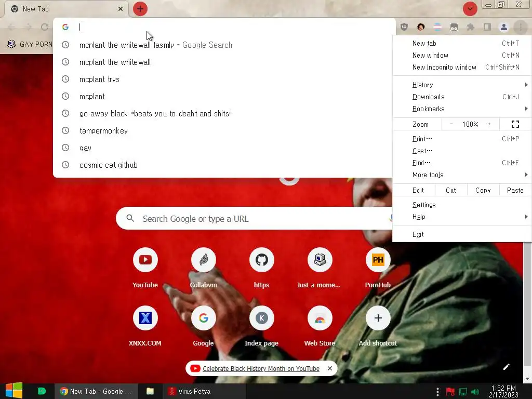Dismiss the Black History Month promo

point(330,368)
